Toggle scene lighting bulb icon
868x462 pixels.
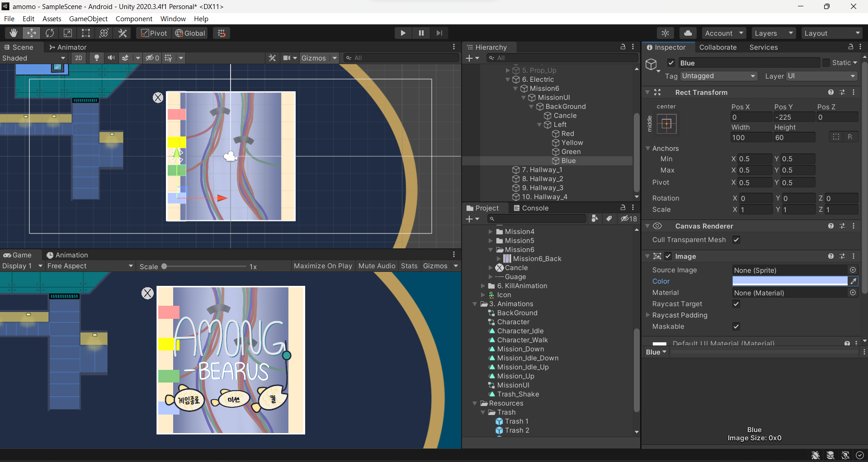pyautogui.click(x=96, y=58)
